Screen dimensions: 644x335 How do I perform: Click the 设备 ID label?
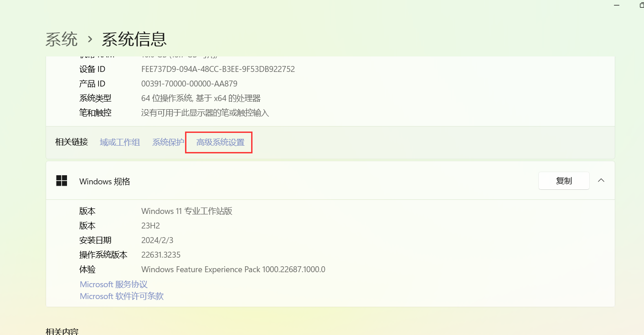click(92, 69)
